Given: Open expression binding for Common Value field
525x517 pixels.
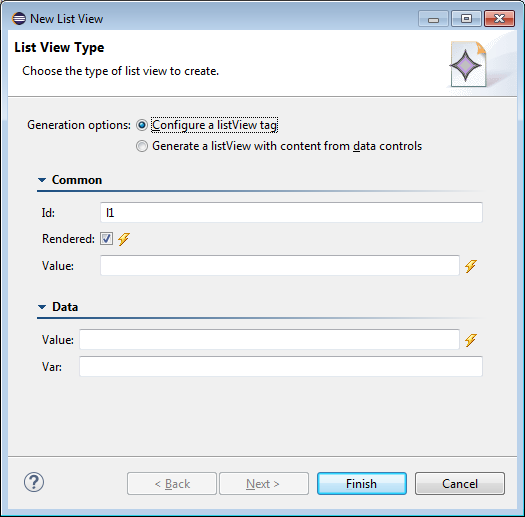Looking at the screenshot, I should [471, 266].
